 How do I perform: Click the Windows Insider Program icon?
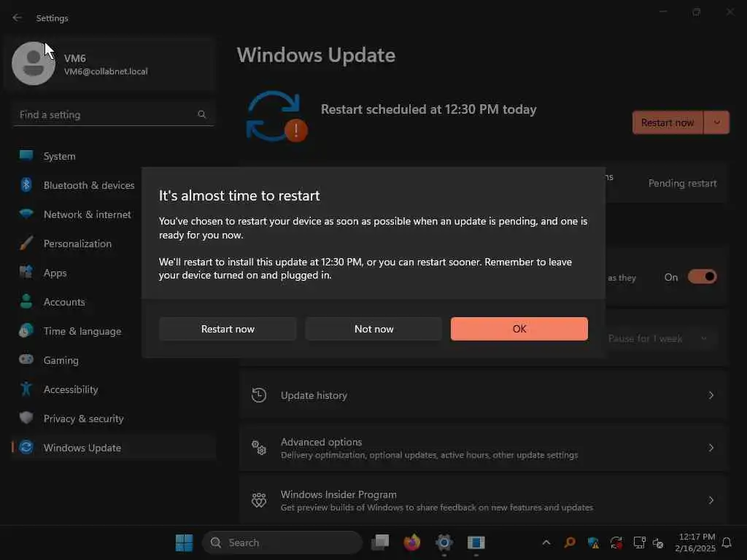259,500
